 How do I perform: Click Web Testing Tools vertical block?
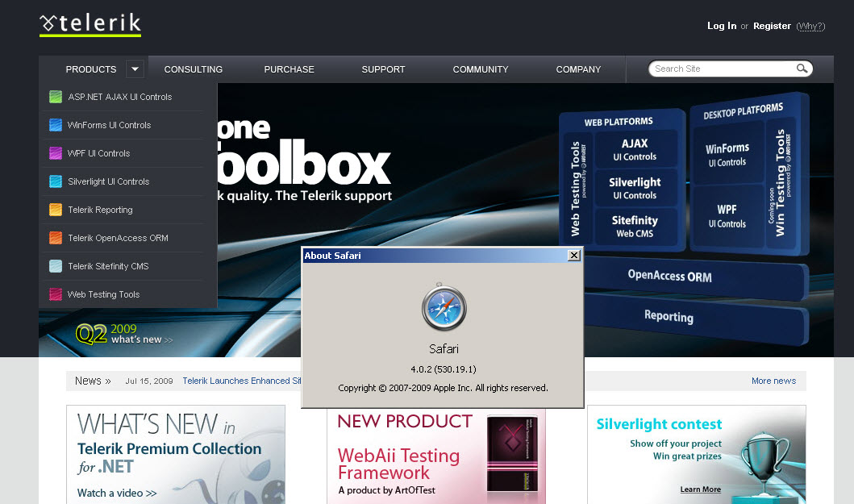coord(577,189)
